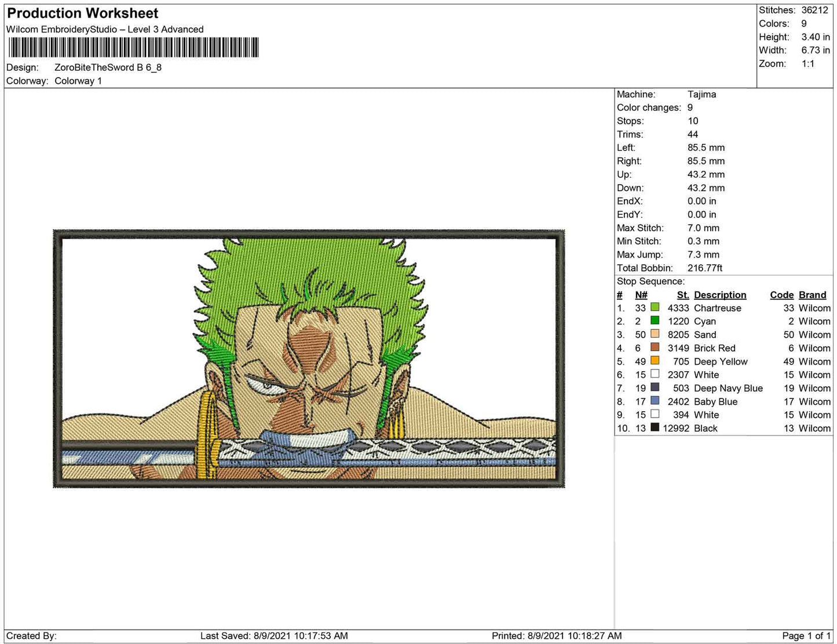This screenshot has width=837, height=644.
Task: Click the "Code" column header
Action: pos(782,295)
